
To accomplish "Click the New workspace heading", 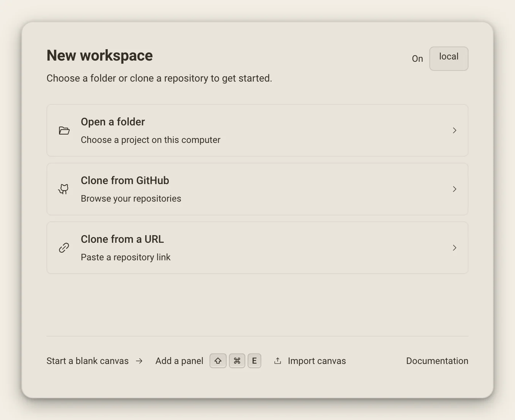I will (x=100, y=56).
